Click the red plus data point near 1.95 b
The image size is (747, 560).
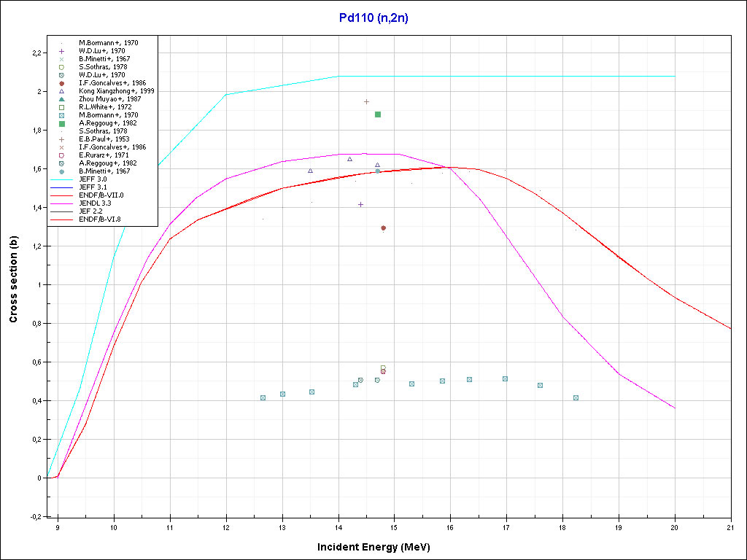(366, 101)
